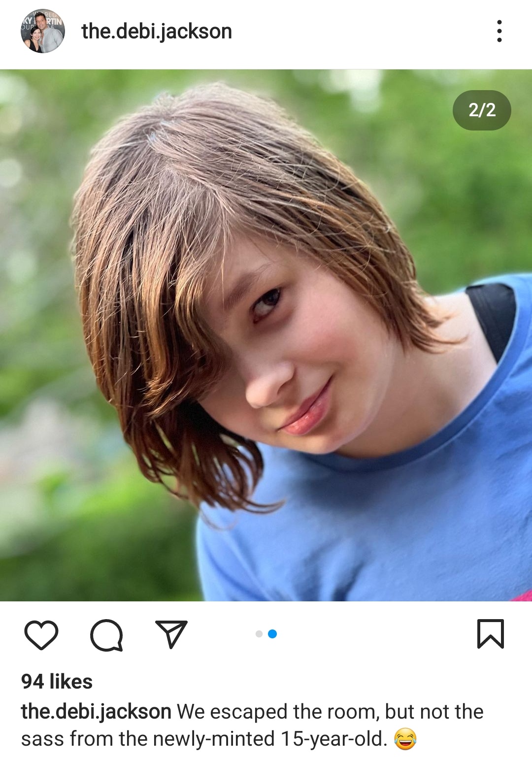Open comments with the speech bubble icon

(106, 635)
